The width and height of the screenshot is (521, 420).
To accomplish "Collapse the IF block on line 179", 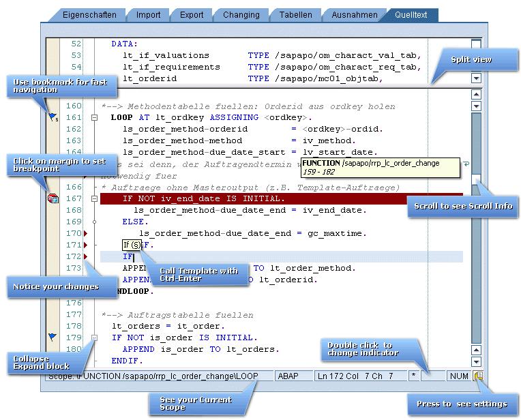I will 95,337.
